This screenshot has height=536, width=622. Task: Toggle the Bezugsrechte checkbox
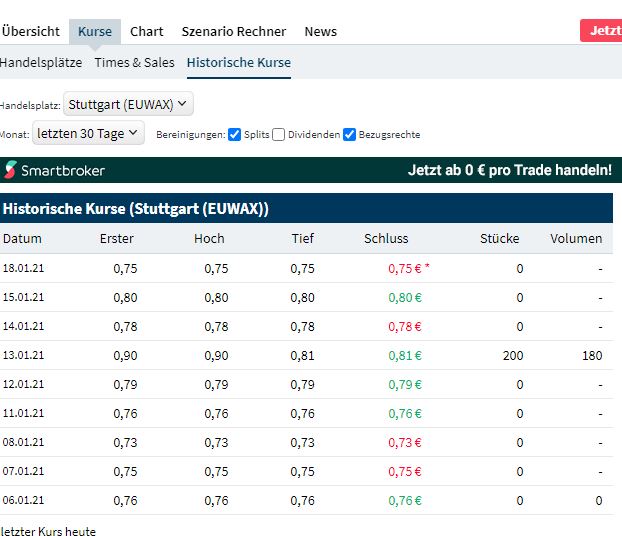tap(350, 135)
